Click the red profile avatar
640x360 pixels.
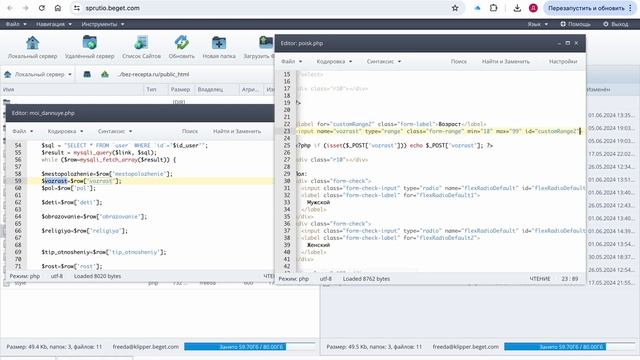[x=533, y=8]
